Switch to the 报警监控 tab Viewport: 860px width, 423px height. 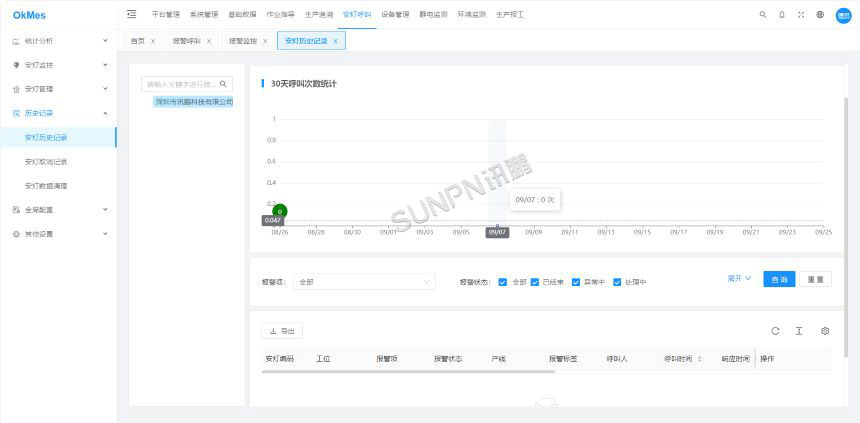tap(243, 41)
